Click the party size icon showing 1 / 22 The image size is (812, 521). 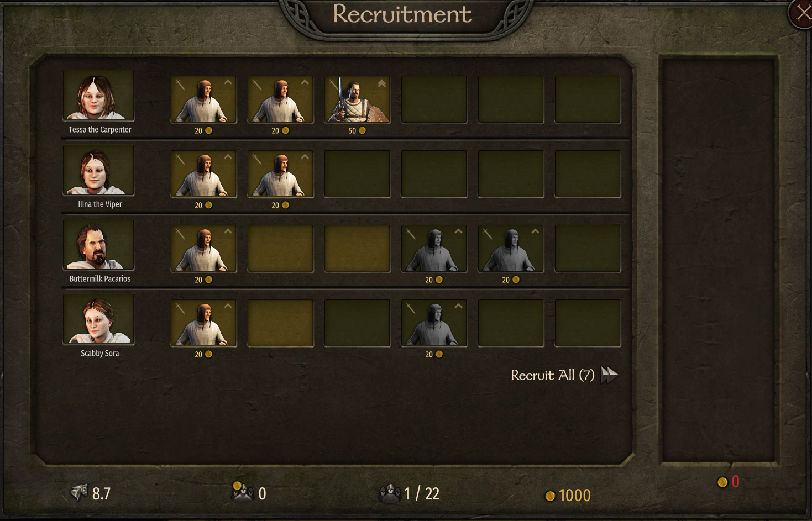tap(390, 493)
